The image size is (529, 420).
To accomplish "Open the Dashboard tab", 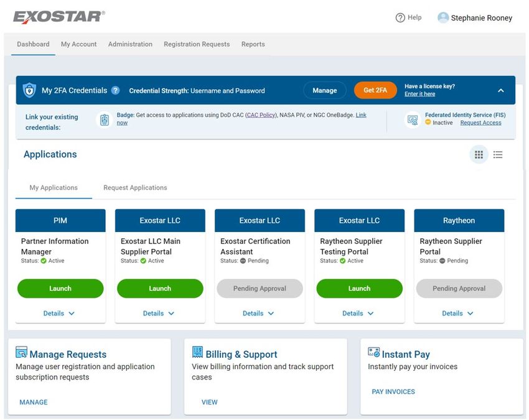I will tap(33, 44).
